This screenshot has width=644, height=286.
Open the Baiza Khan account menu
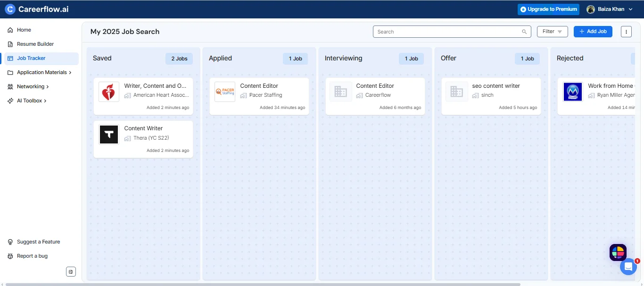coord(611,9)
